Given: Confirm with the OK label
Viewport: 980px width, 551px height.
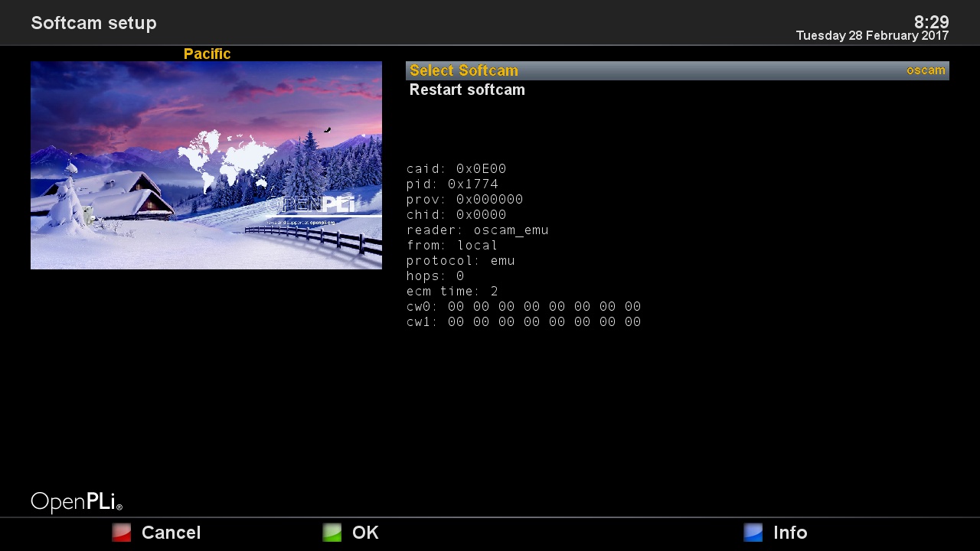Looking at the screenshot, I should pyautogui.click(x=365, y=533).
